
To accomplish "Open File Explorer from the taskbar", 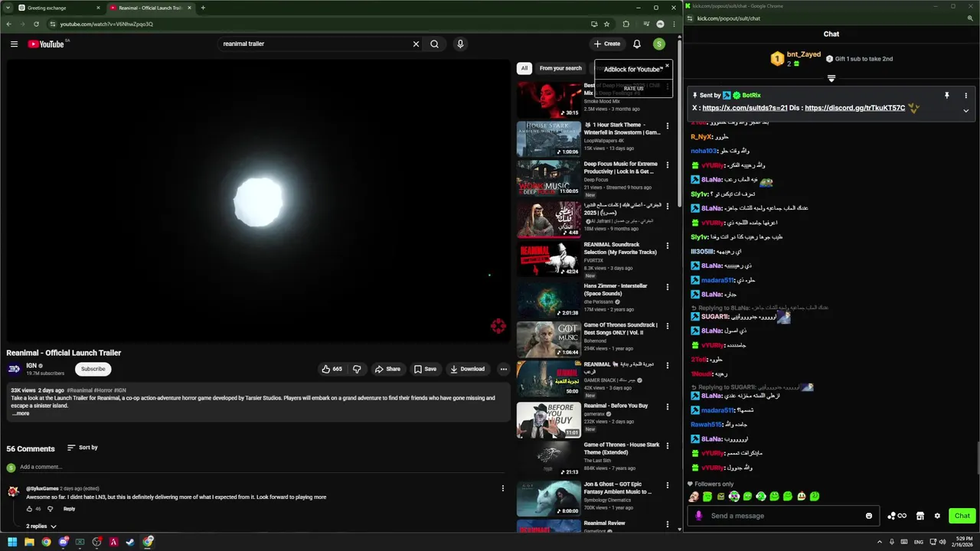I will (29, 542).
